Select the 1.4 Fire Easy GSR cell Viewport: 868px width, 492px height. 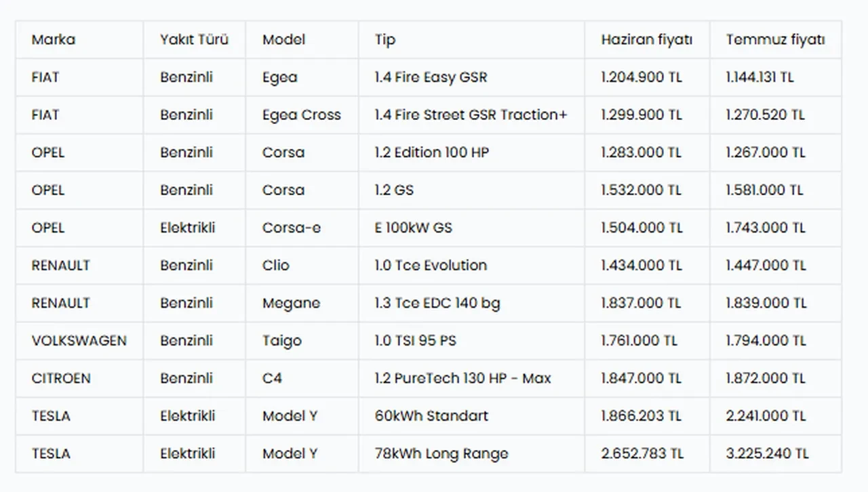431,77
